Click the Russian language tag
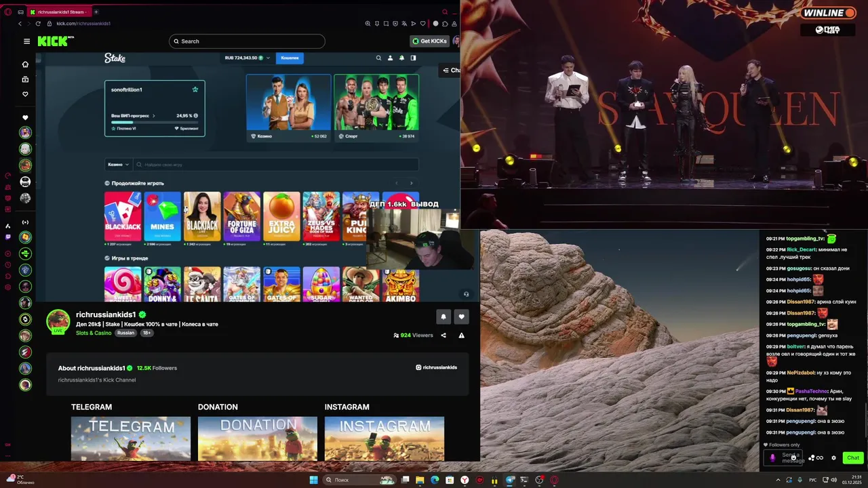Image resolution: width=868 pixels, height=488 pixels. [126, 333]
